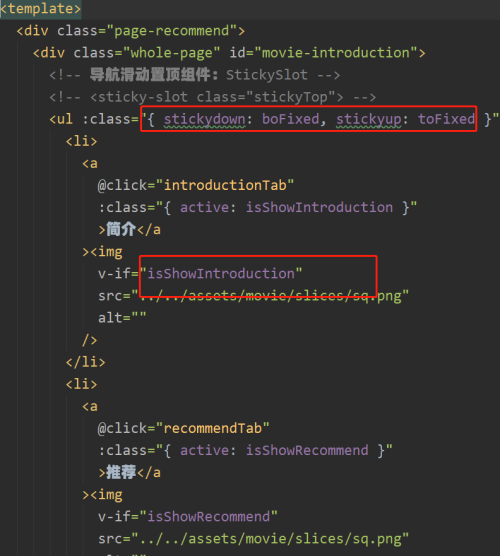Click the whole-page class name

172,53
